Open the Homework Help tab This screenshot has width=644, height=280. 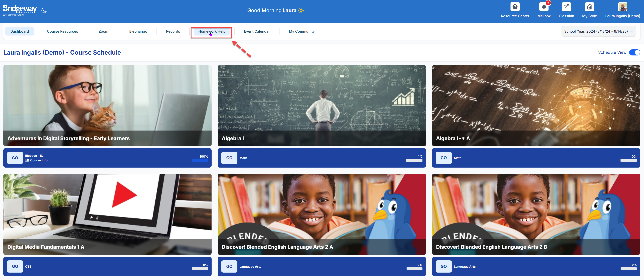click(212, 31)
